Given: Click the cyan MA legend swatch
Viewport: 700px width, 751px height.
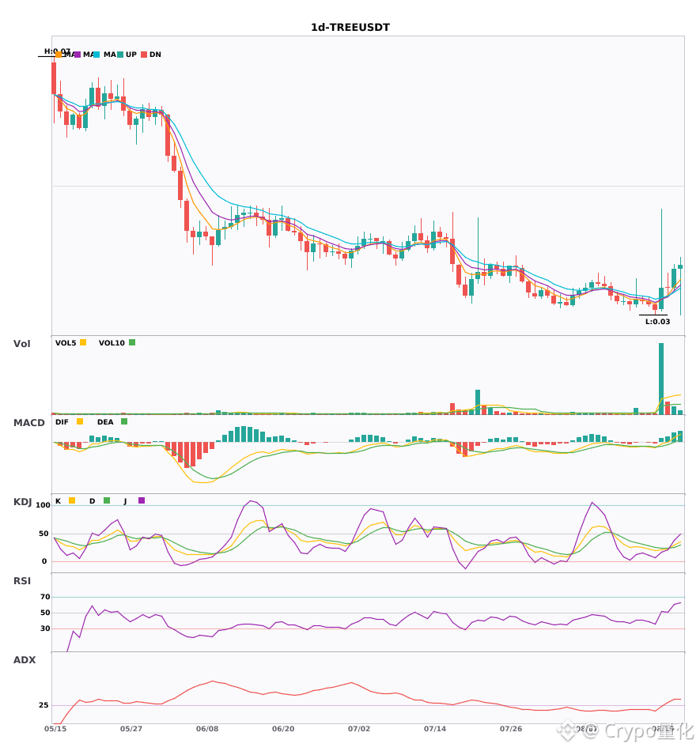Looking at the screenshot, I should point(96,55).
